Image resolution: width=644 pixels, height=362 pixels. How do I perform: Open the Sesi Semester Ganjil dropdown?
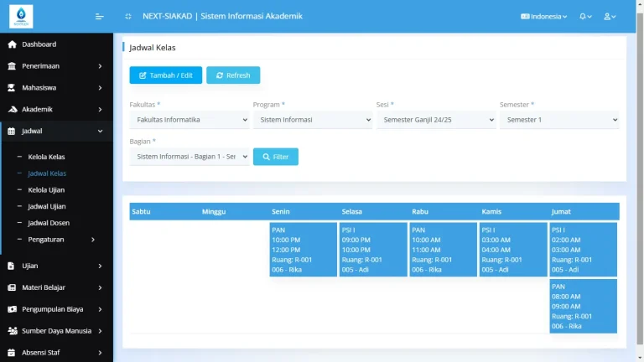coord(436,120)
